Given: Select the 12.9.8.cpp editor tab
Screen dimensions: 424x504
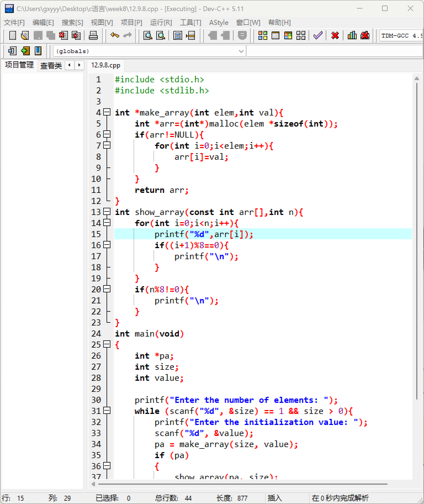Looking at the screenshot, I should pyautogui.click(x=106, y=65).
